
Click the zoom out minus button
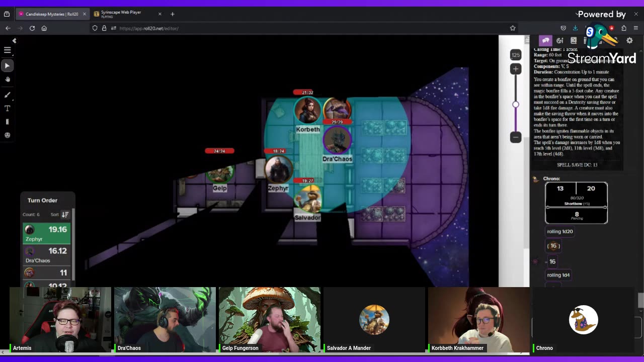click(x=516, y=137)
